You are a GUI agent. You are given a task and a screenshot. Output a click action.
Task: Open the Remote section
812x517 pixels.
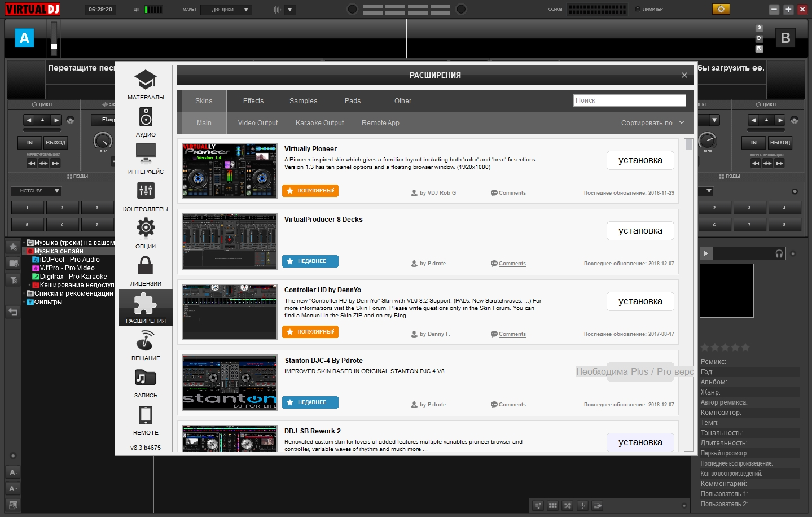click(146, 420)
